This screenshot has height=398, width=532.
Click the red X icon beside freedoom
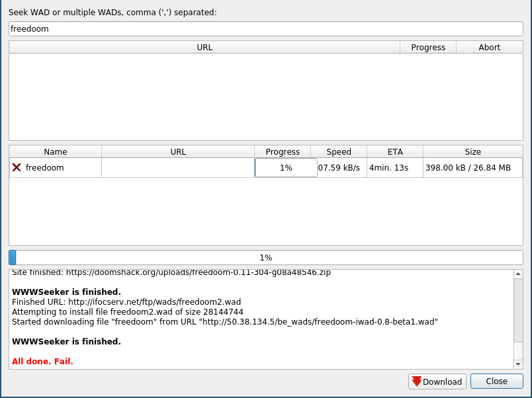(17, 168)
